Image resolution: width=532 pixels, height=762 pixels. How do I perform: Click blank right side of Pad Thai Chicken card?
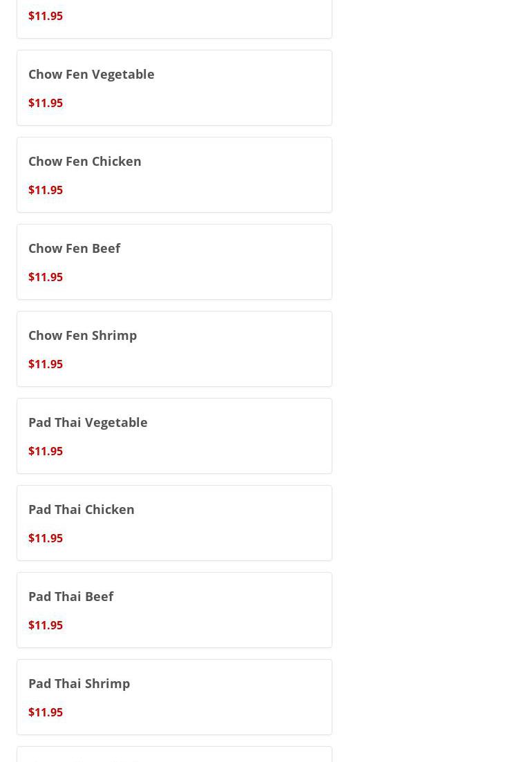pos(263,523)
